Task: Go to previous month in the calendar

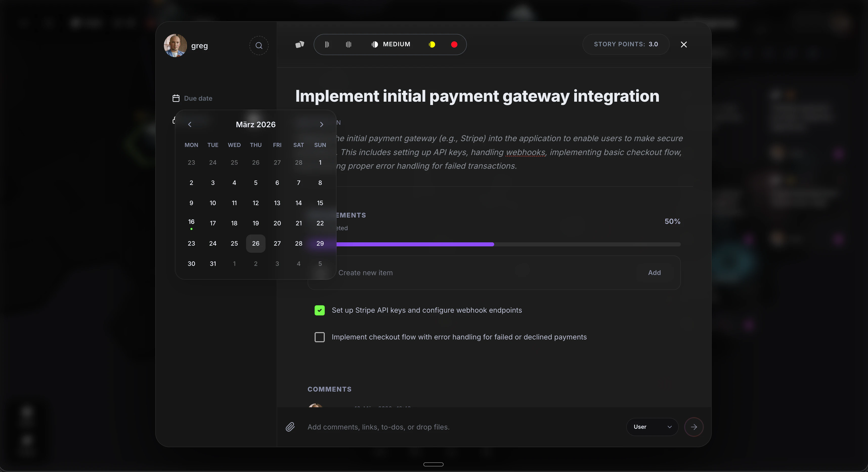Action: [x=190, y=125]
